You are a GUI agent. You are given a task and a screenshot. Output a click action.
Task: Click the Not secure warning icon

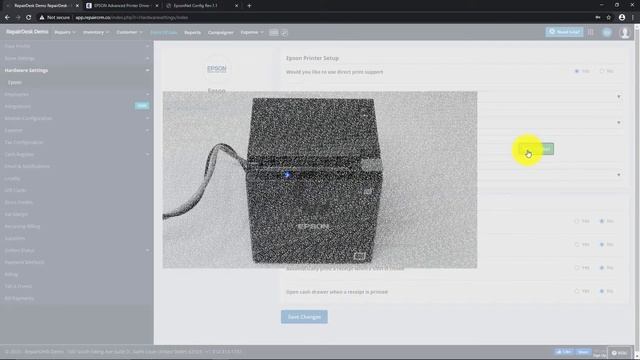click(x=42, y=18)
